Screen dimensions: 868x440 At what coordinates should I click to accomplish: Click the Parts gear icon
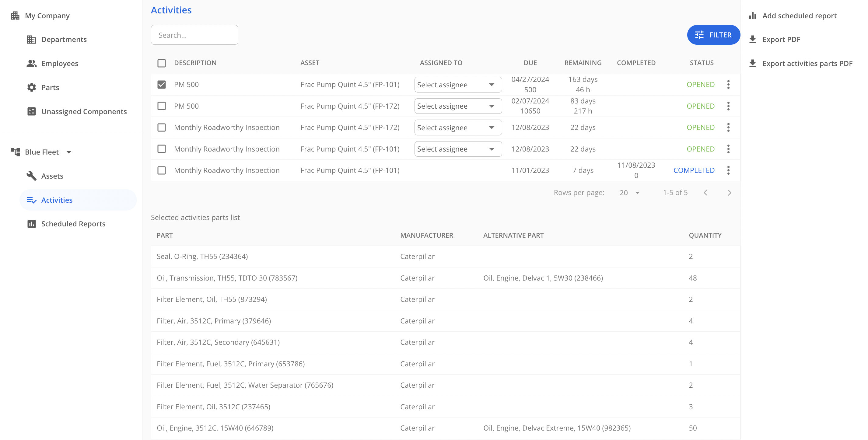coord(31,87)
